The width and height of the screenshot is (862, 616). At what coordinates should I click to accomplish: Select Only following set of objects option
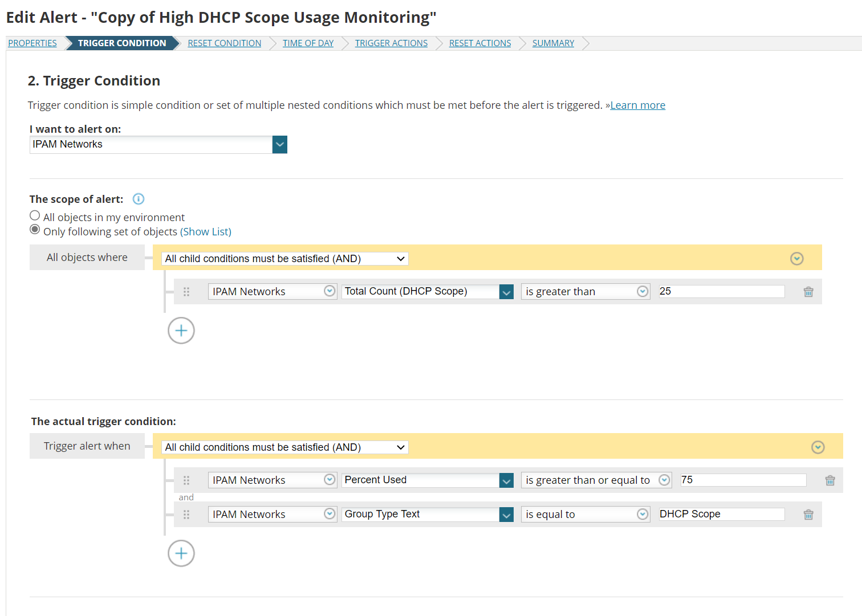click(35, 230)
